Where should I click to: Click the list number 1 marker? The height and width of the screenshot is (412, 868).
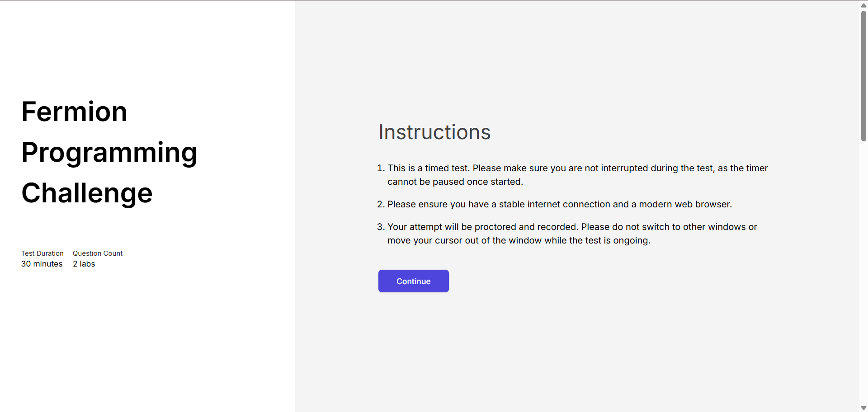381,168
